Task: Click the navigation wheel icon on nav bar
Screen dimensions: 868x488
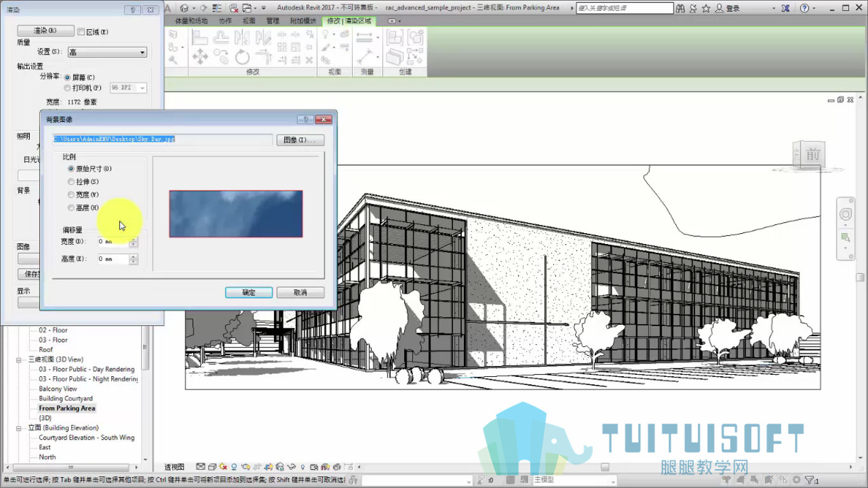Action: coord(845,214)
